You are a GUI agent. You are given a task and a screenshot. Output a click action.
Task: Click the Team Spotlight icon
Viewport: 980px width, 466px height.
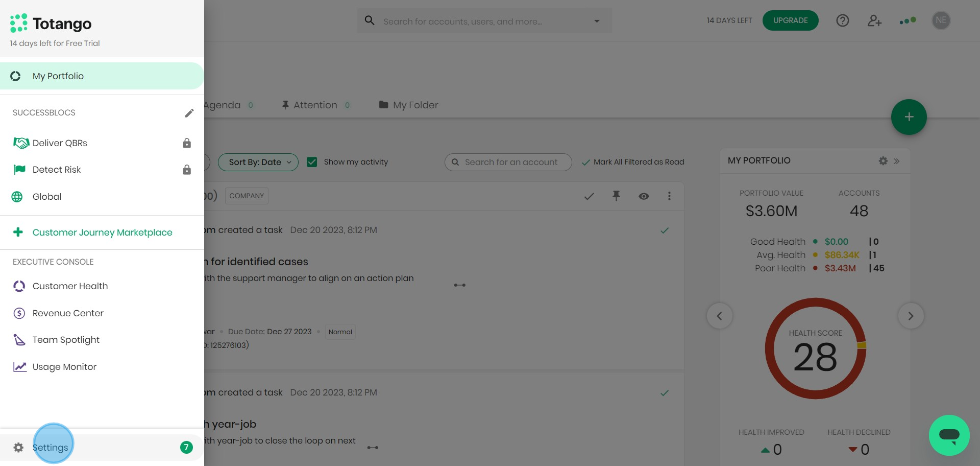19,340
